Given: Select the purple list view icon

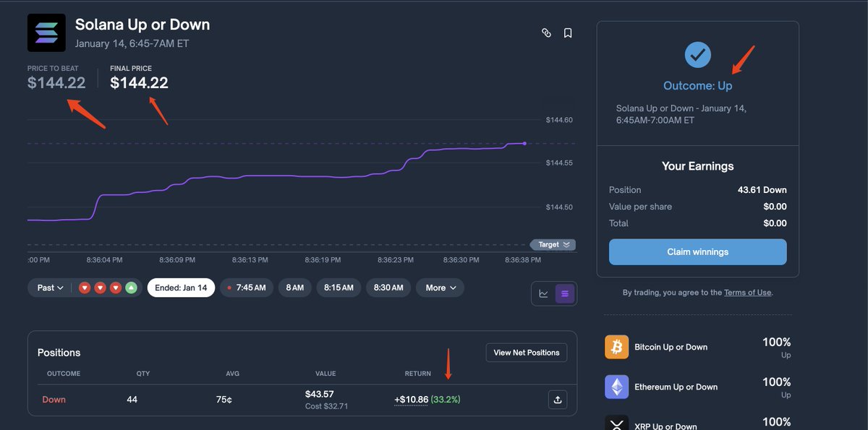Looking at the screenshot, I should coord(565,293).
